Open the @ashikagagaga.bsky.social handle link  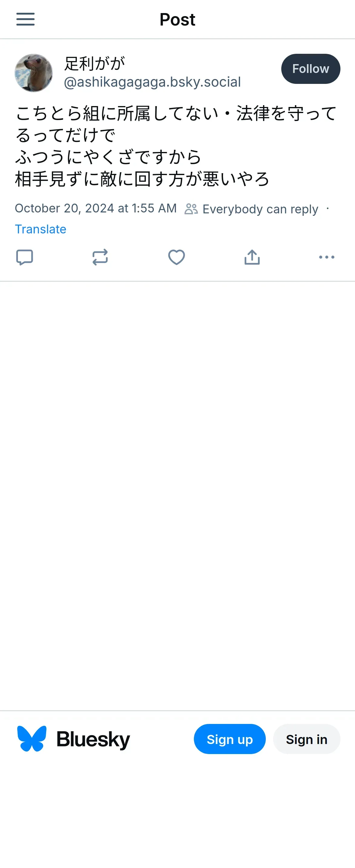pos(152,82)
